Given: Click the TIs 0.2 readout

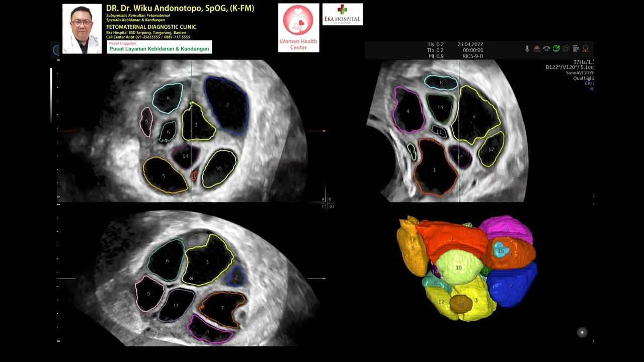Looking at the screenshot, I should [436, 44].
